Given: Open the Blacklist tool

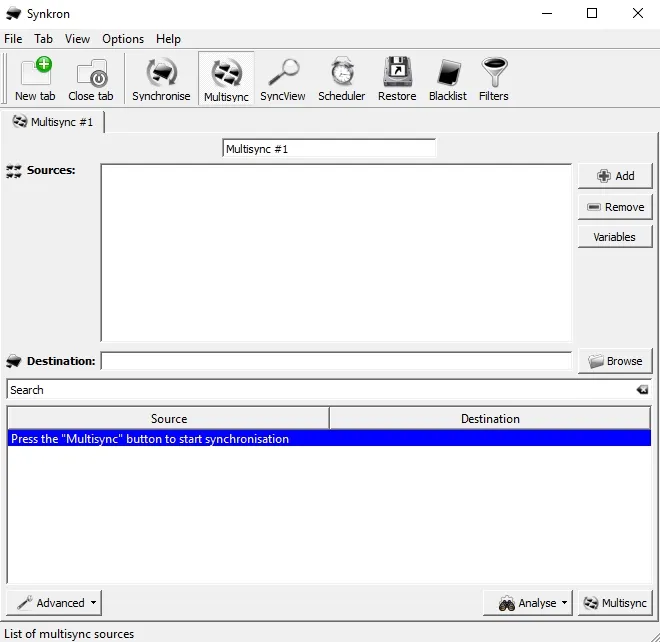Looking at the screenshot, I should click(447, 79).
